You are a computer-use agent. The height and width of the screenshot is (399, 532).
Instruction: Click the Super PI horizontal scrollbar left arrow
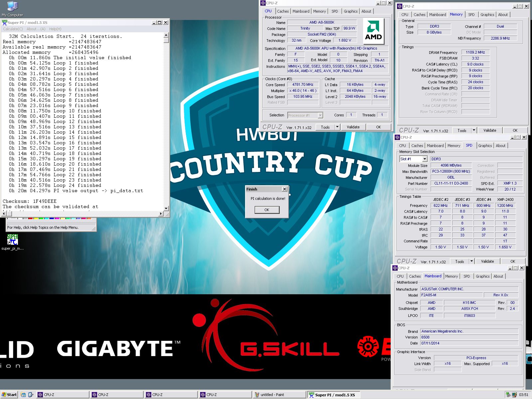4,213
